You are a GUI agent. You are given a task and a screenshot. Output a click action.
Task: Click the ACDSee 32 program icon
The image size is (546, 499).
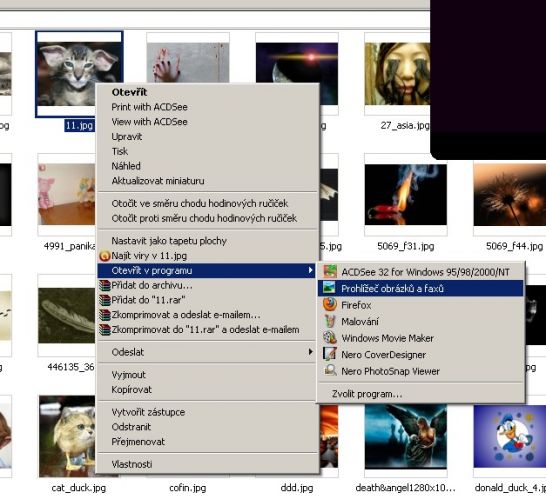(x=330, y=272)
